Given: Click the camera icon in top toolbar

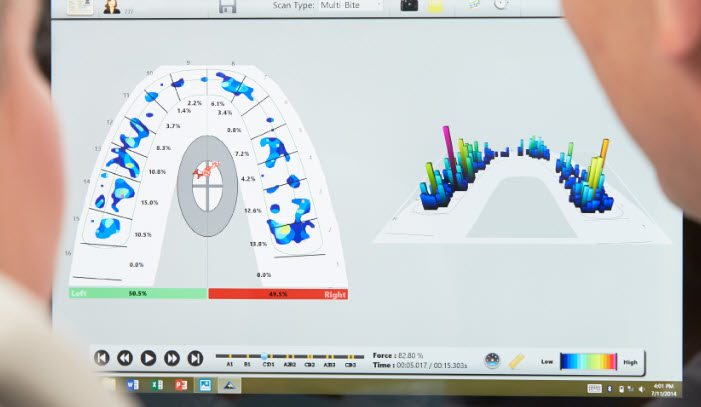Looking at the screenshot, I should [409, 5].
